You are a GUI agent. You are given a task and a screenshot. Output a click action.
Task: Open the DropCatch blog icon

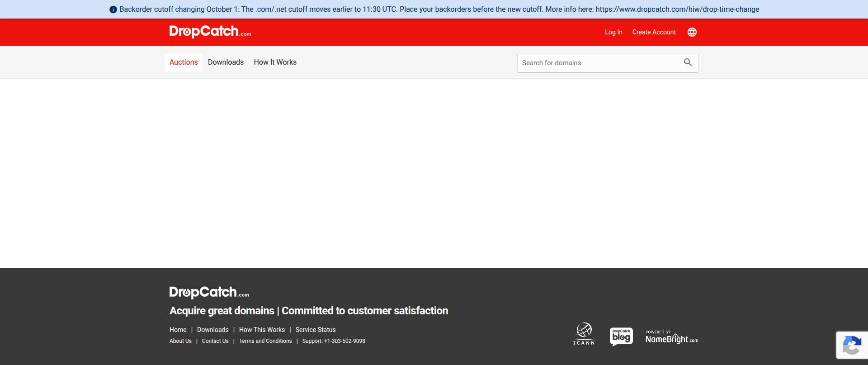pos(621,337)
